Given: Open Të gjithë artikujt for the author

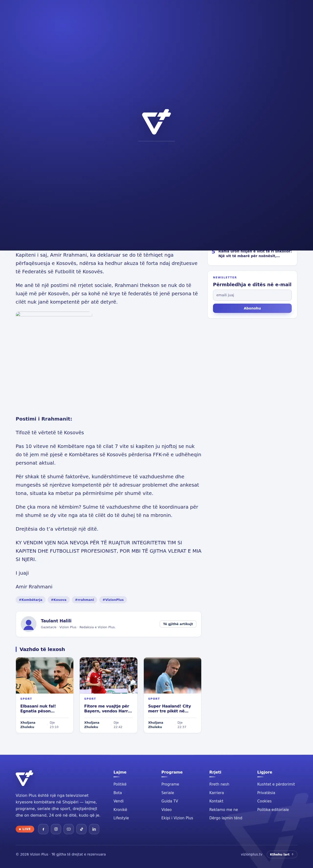Looking at the screenshot, I should tap(178, 624).
